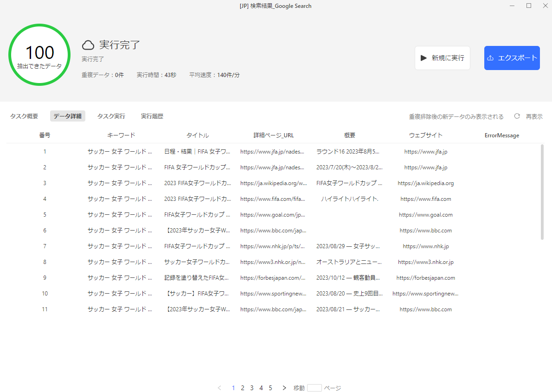Minimize the window
Viewport: 552px width, 392px height.
[x=512, y=6]
